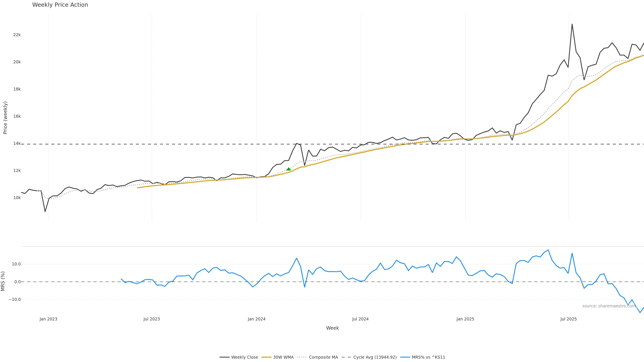The image size is (644, 362).
Task: Click the Week x-axis title
Action: 332,328
